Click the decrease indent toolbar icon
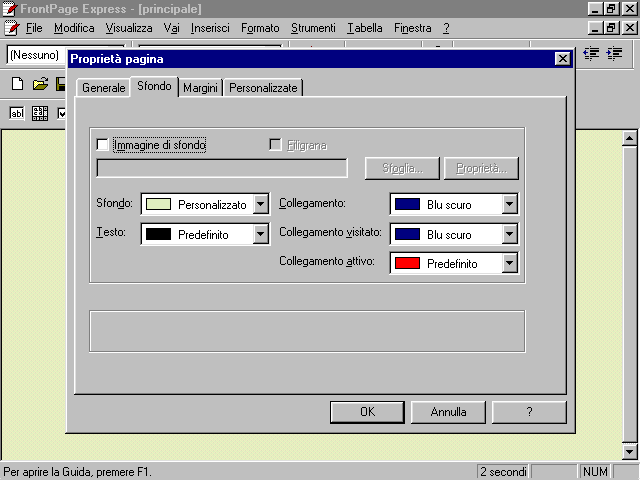Screen dimensions: 640x480 (x=591, y=54)
